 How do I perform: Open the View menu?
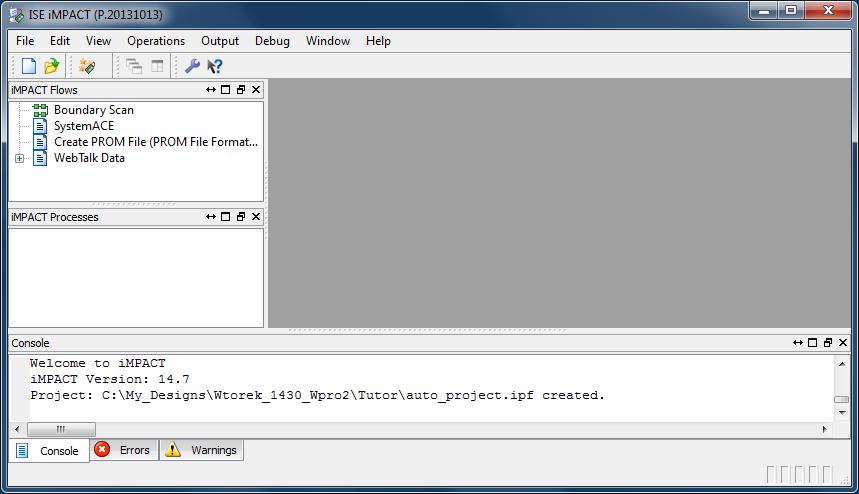click(x=99, y=41)
